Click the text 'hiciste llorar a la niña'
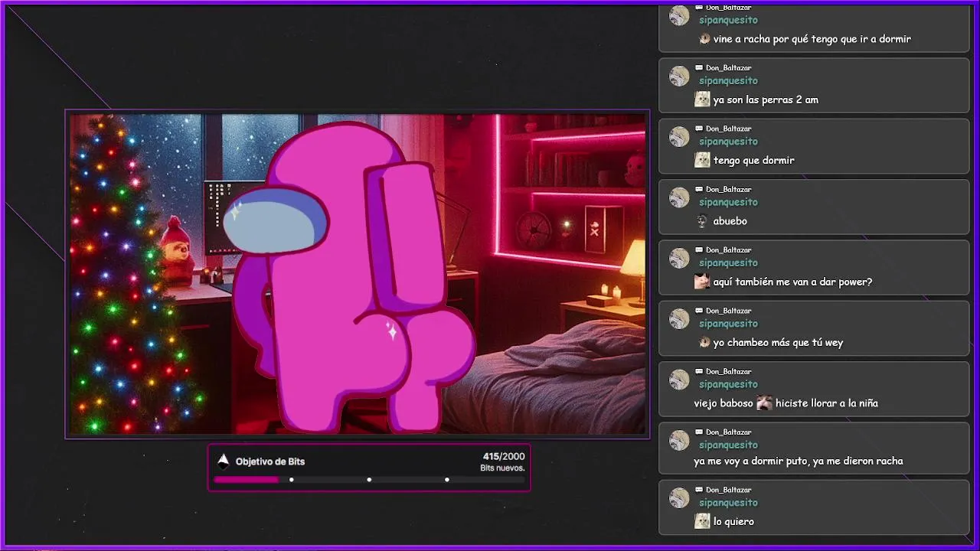Viewport: 980px width, 551px height. pos(827,403)
